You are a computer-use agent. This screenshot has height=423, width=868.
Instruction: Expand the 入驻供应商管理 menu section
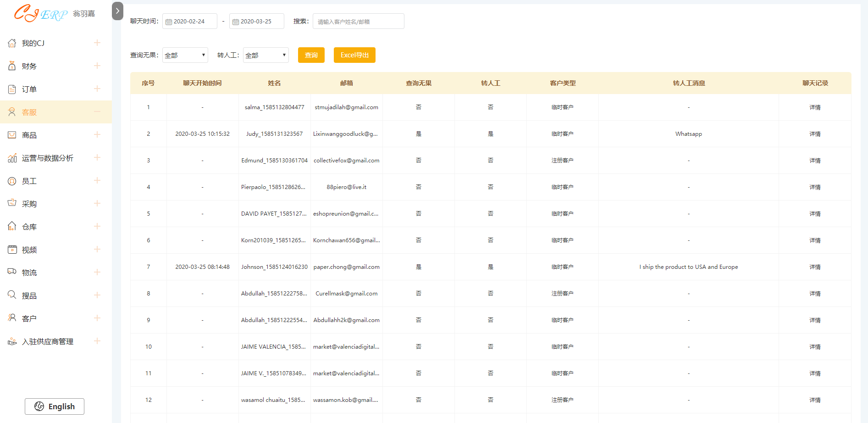point(97,341)
